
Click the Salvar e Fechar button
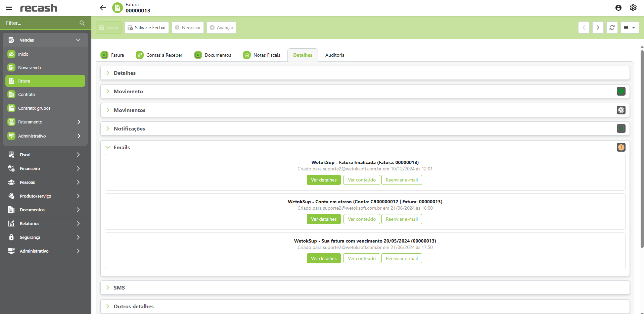click(147, 28)
